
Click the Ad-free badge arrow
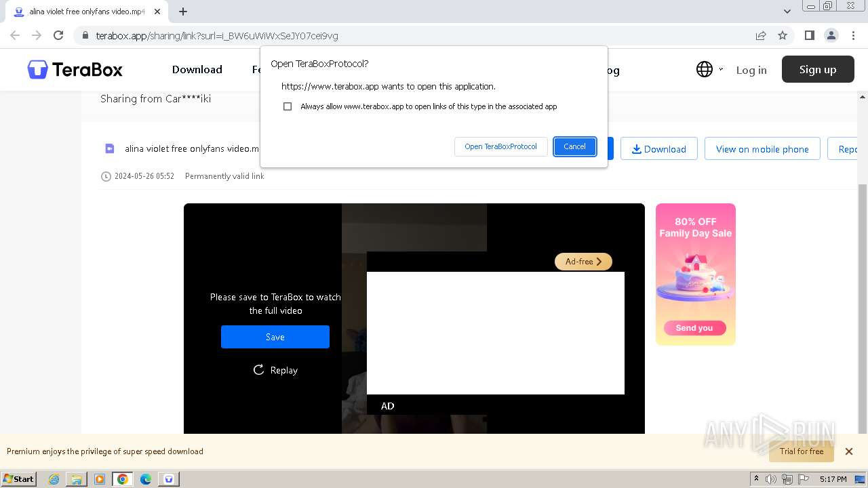pos(599,262)
